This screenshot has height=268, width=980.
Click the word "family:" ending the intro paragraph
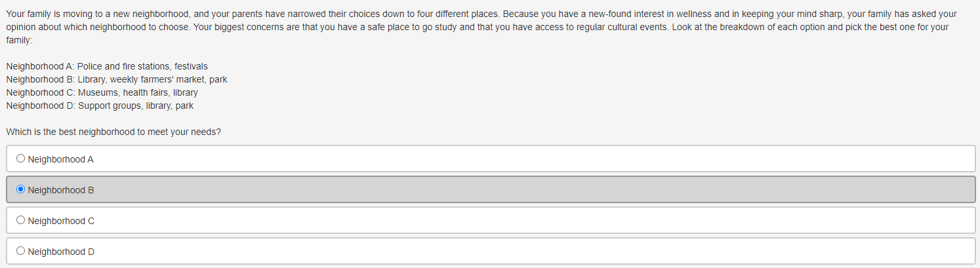point(19,40)
